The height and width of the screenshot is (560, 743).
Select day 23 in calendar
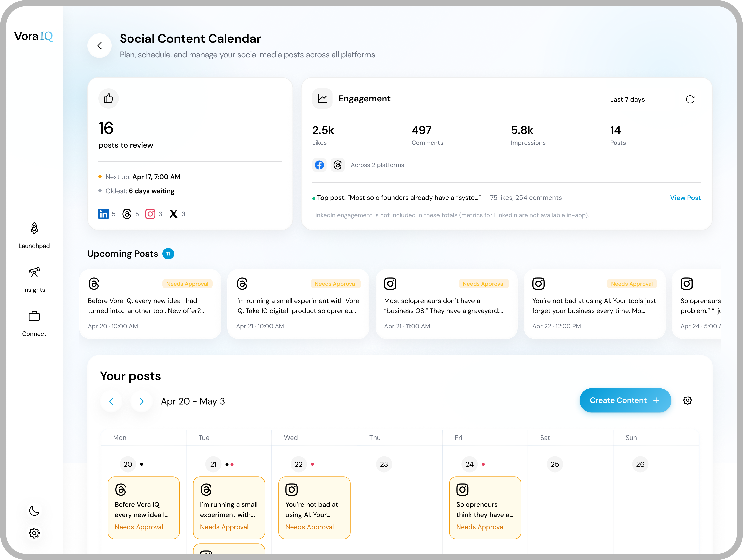[x=384, y=464]
